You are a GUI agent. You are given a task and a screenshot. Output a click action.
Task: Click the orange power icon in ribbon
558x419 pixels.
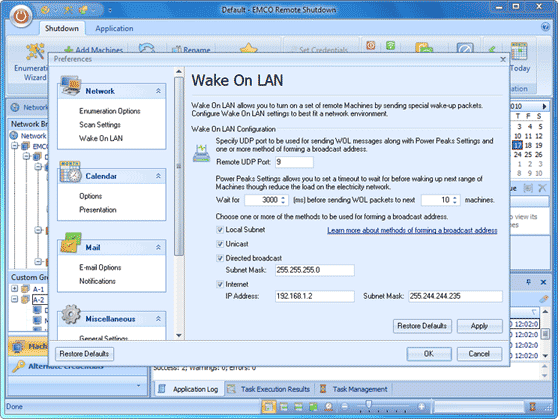pos(371,46)
